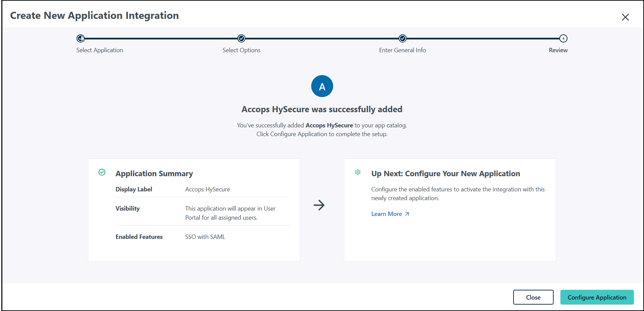Click the Enter General Info step circle
This screenshot has width=644, height=311.
pos(402,38)
